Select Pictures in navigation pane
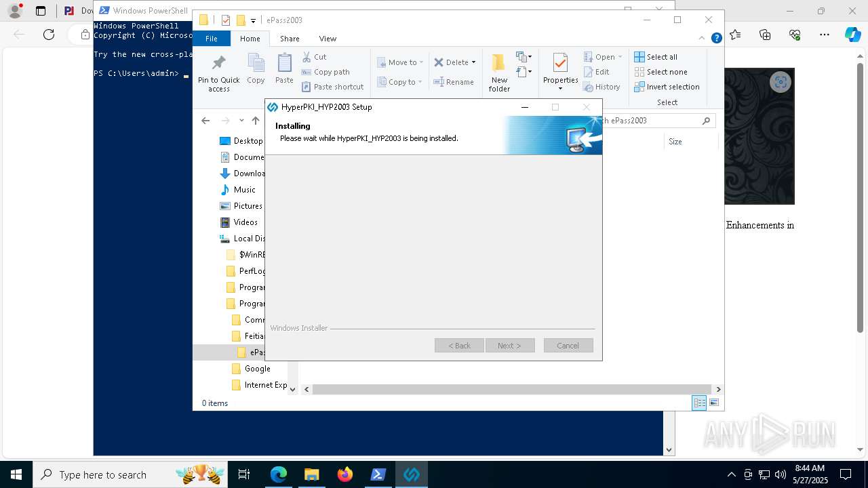The width and height of the screenshot is (868, 488). (241, 206)
